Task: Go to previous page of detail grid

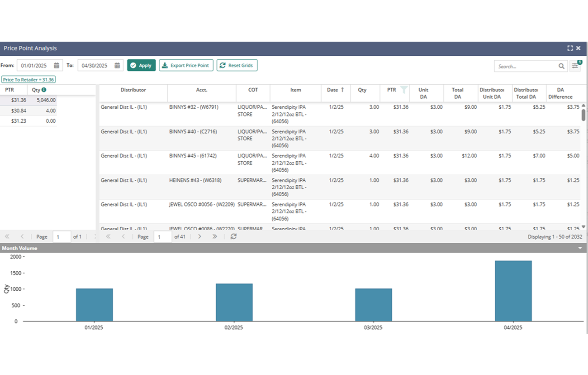Action: pos(123,236)
